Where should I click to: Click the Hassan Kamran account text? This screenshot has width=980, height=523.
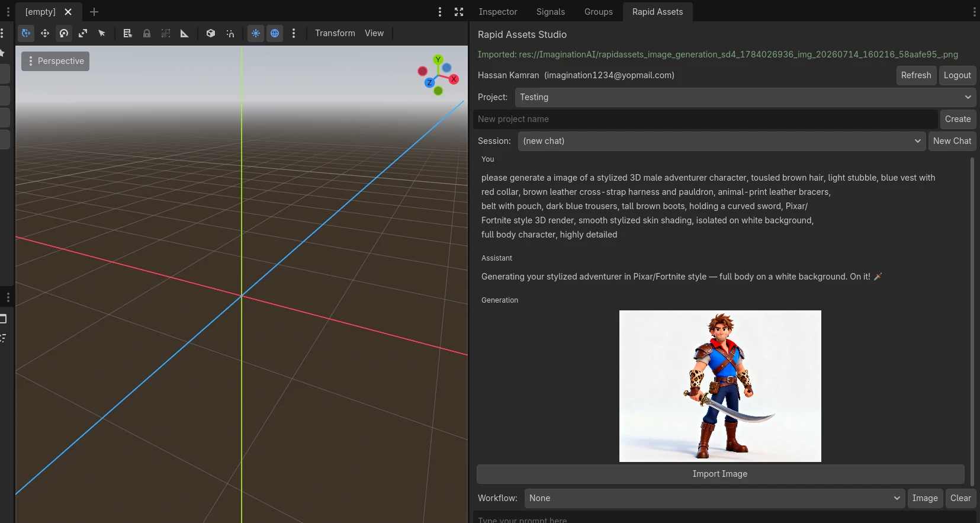click(576, 75)
